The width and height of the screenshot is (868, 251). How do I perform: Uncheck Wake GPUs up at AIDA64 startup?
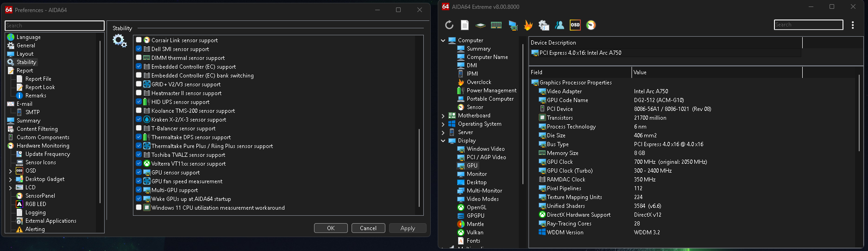[138, 199]
